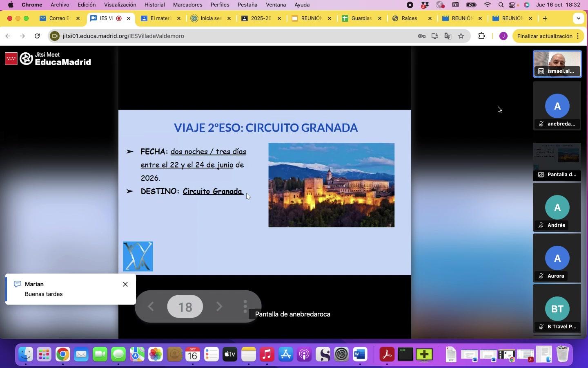Open a new tab with the plus button
Viewport: 588px width, 368px height.
coord(545,18)
